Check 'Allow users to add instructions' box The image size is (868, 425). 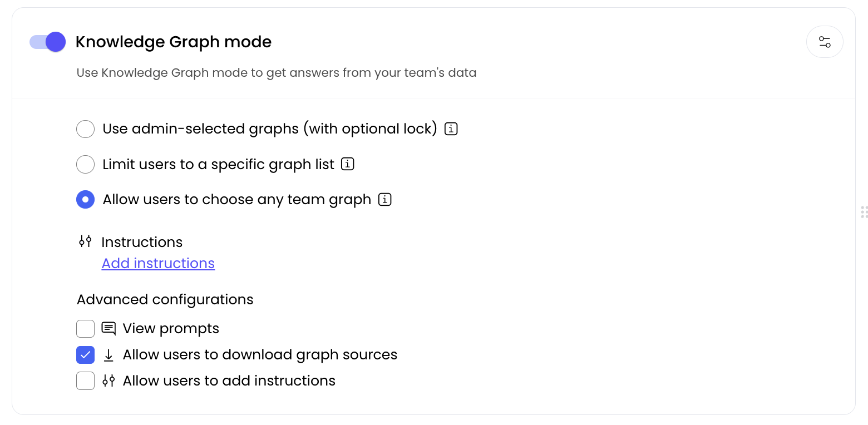85,381
